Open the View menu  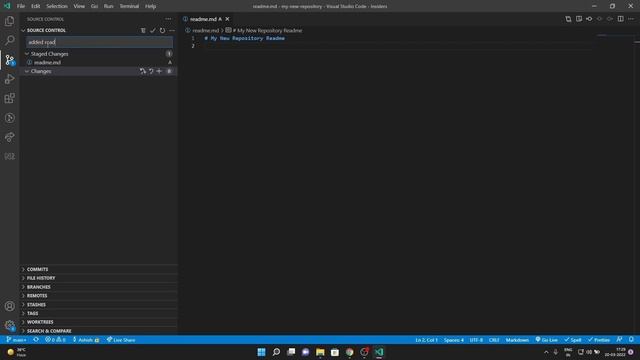[79, 6]
